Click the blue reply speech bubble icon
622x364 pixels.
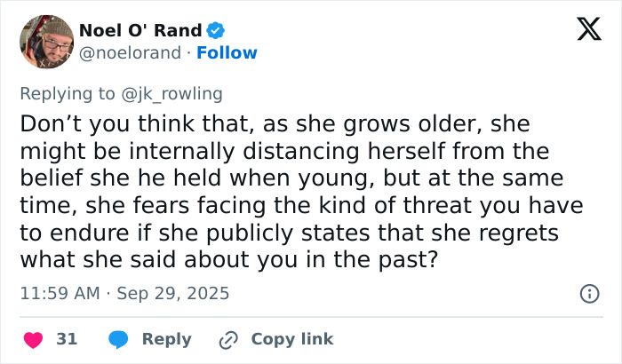point(119,339)
